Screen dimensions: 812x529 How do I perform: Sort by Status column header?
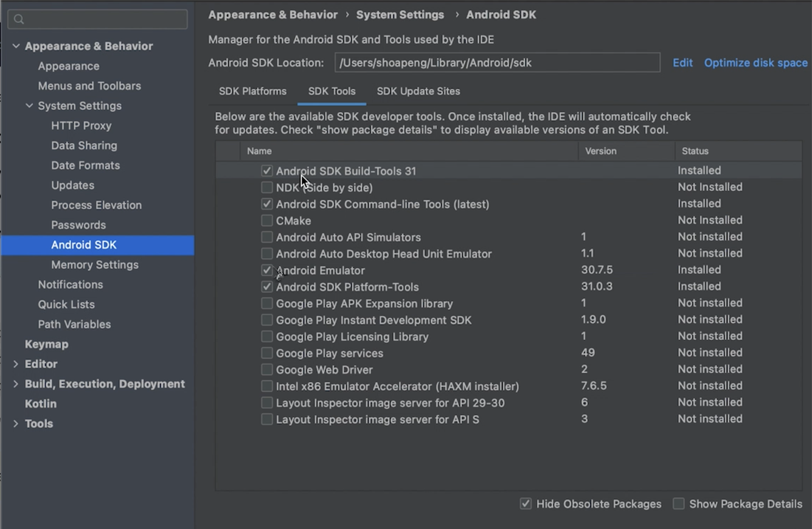click(x=739, y=150)
